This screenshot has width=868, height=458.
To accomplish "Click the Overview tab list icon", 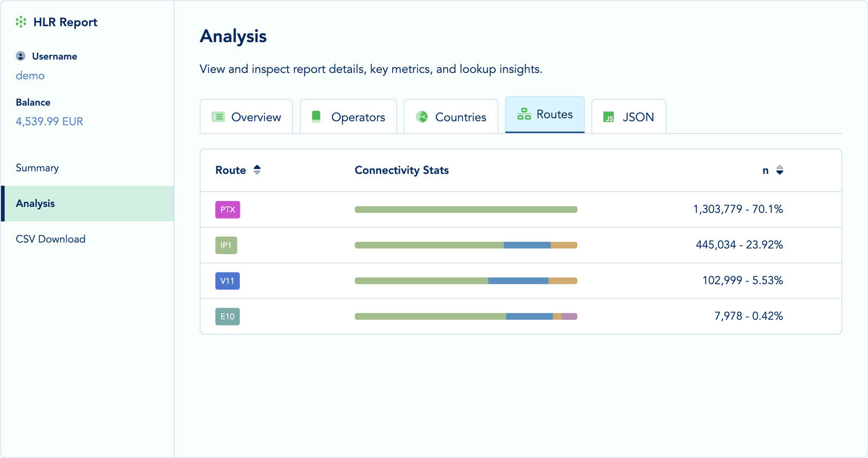I will (x=218, y=117).
